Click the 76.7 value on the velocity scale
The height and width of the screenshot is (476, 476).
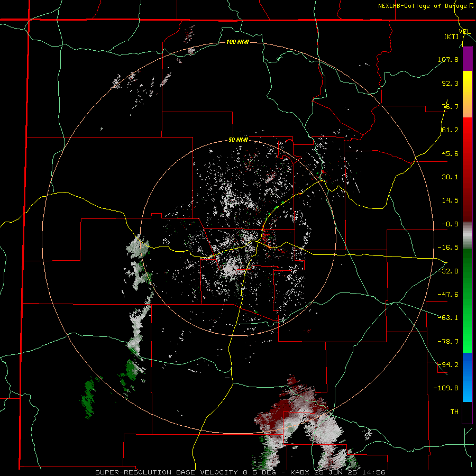(x=450, y=106)
